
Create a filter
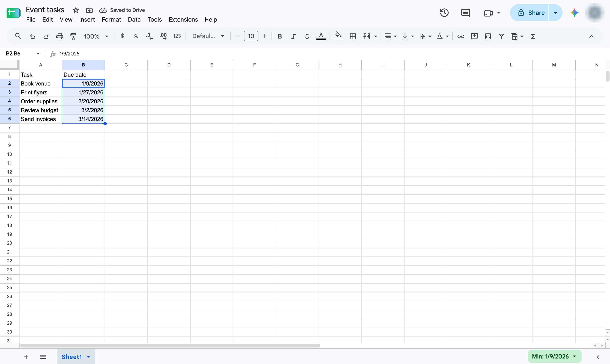click(501, 36)
